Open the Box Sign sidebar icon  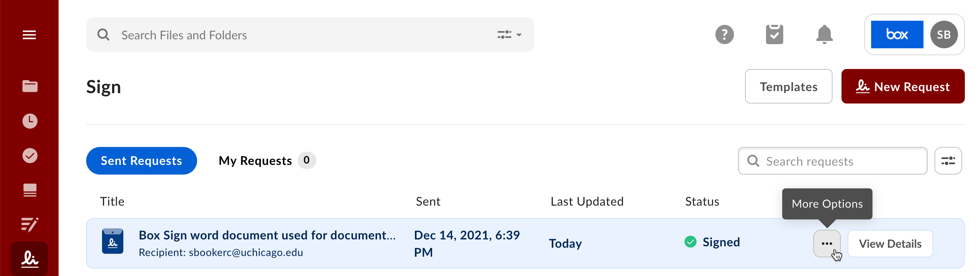click(29, 259)
